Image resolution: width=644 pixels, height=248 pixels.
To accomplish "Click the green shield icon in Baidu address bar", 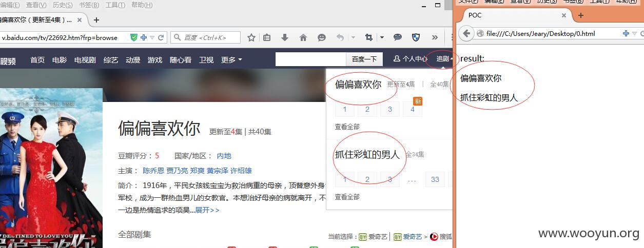I will coord(134,37).
